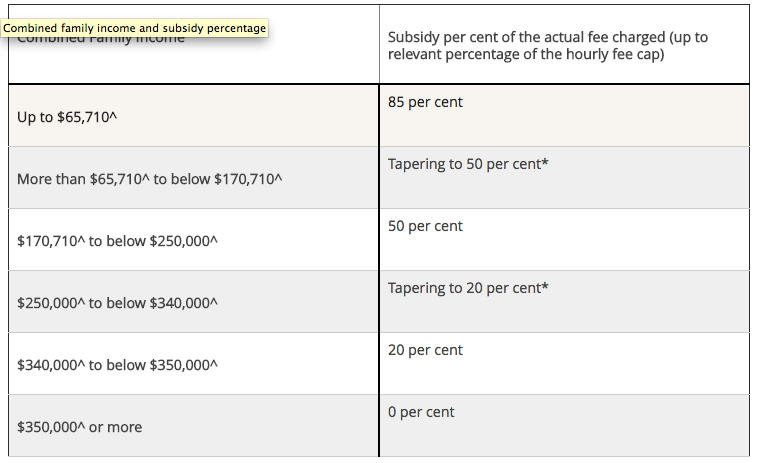Click the yellow tooltip about combined family income
This screenshot has width=759, height=463.
click(136, 28)
